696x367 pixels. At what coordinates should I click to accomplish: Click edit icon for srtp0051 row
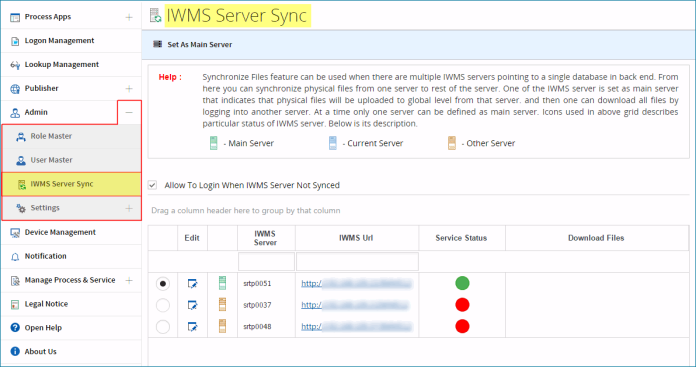192,283
